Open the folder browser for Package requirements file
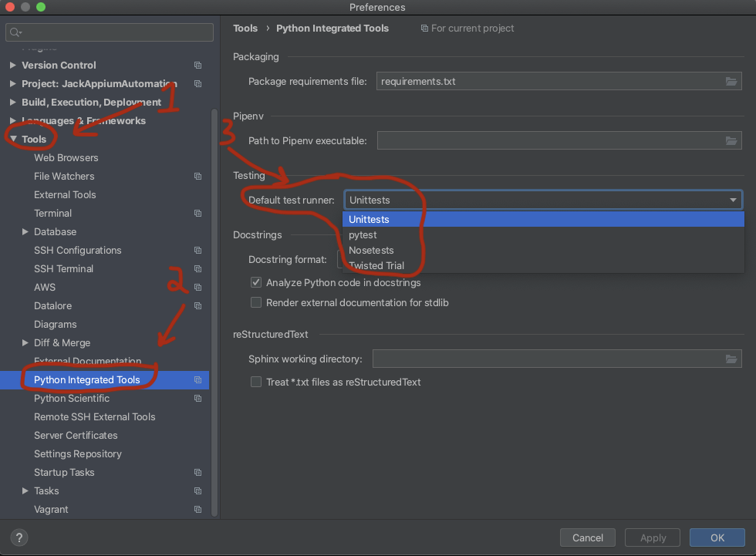This screenshot has width=756, height=556. coord(731,81)
